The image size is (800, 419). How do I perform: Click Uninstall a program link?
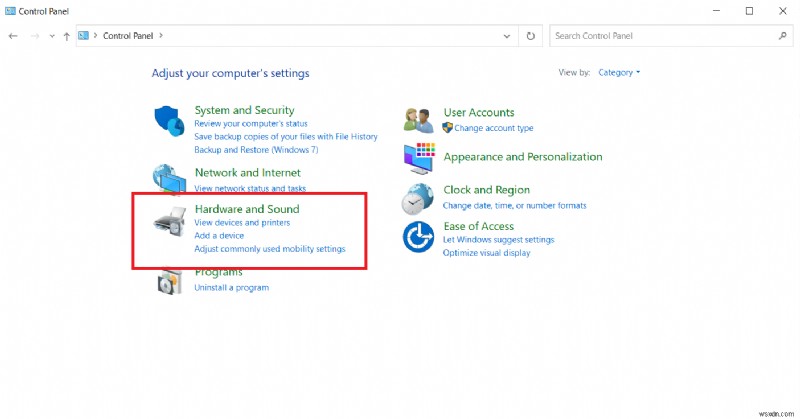[x=231, y=288]
